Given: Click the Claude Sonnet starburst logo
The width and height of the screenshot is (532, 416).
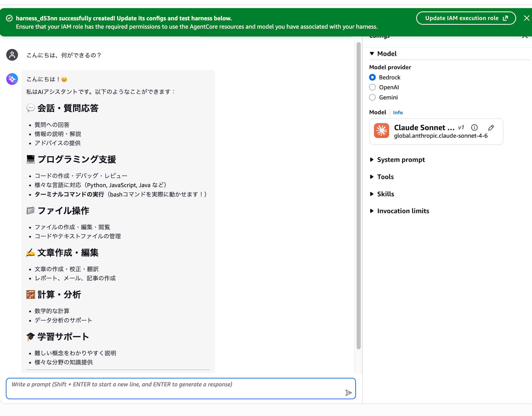Looking at the screenshot, I should [x=381, y=131].
